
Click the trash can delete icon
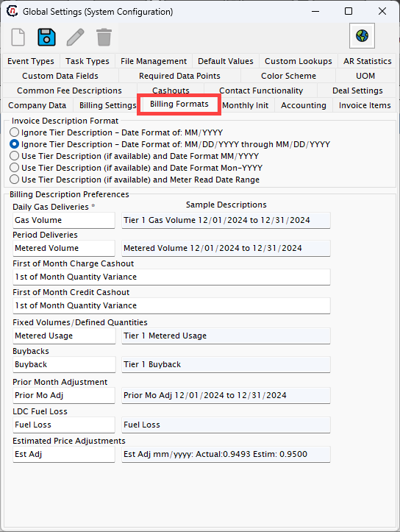pyautogui.click(x=104, y=37)
